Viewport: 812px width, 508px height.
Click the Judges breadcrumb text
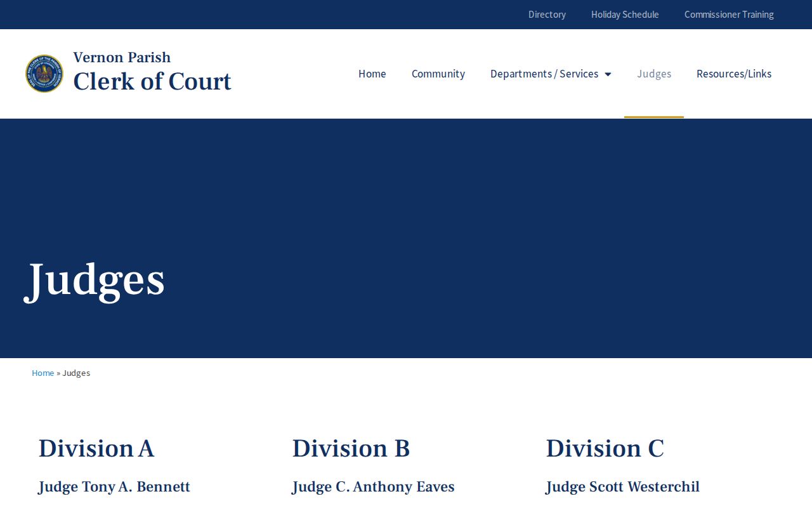point(76,373)
